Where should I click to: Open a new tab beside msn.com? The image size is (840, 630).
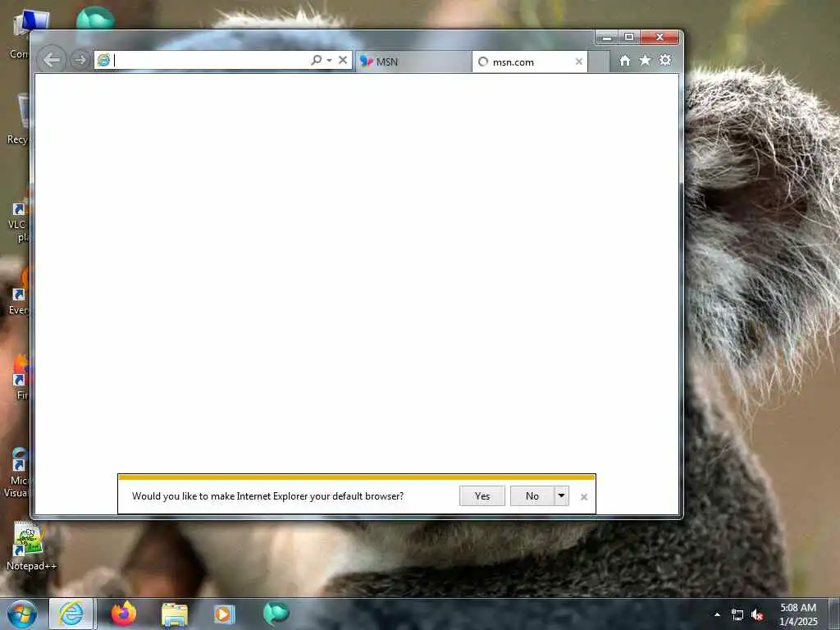pyautogui.click(x=599, y=62)
